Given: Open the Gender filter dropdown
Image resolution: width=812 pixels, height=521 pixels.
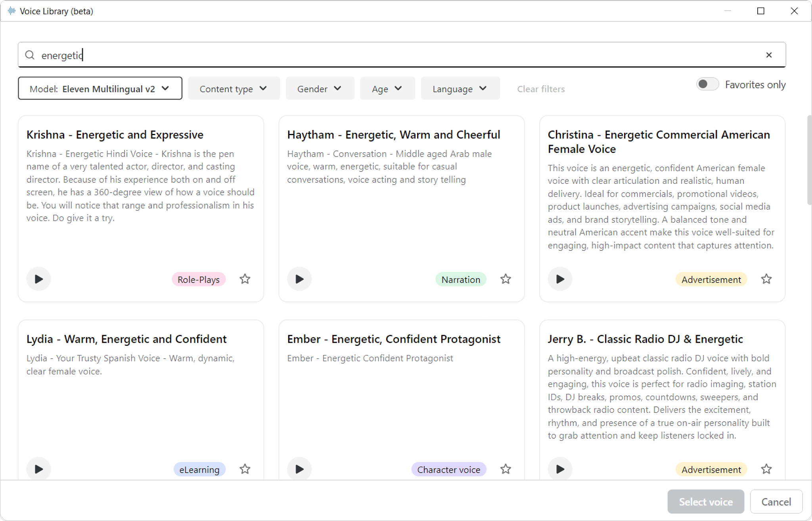Looking at the screenshot, I should pos(320,88).
